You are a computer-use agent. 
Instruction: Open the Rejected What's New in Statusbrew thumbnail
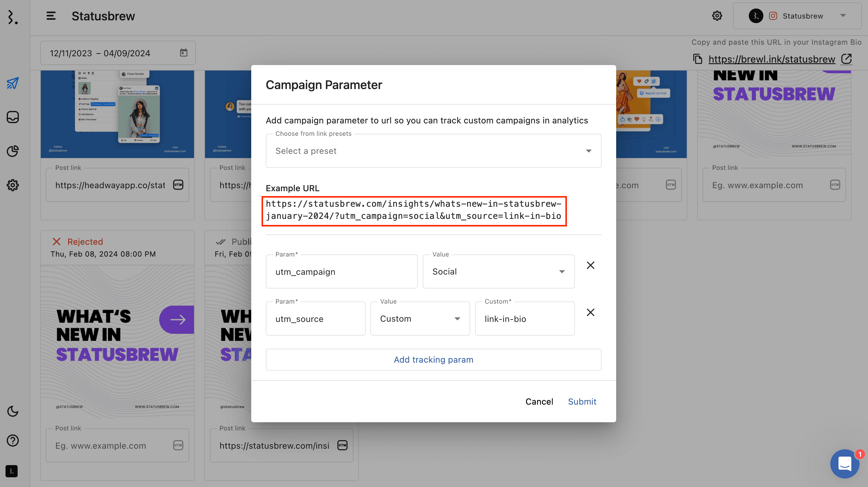(117, 342)
